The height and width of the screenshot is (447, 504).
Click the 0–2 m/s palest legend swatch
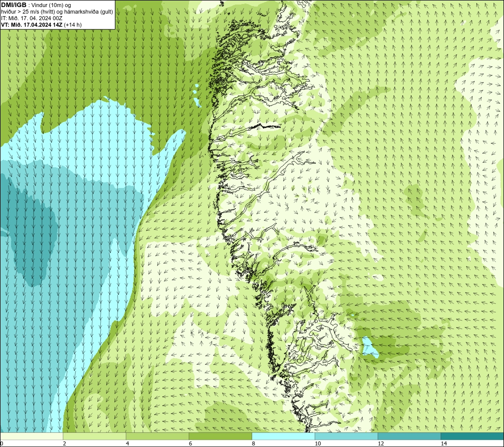[x=31, y=436]
